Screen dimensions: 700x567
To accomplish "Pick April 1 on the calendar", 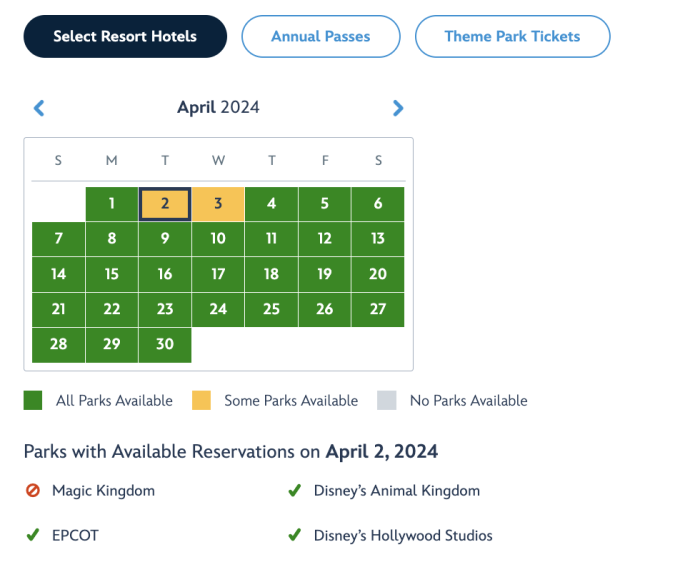I will (112, 204).
